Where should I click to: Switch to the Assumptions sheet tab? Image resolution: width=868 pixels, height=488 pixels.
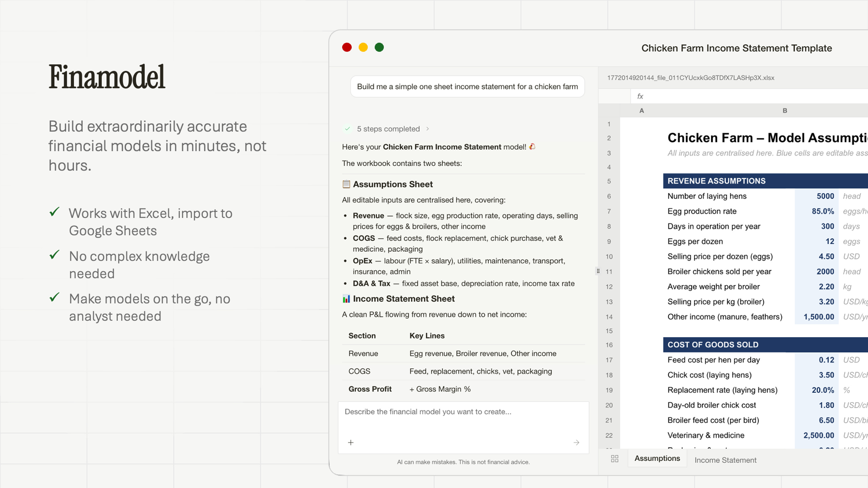pos(657,458)
